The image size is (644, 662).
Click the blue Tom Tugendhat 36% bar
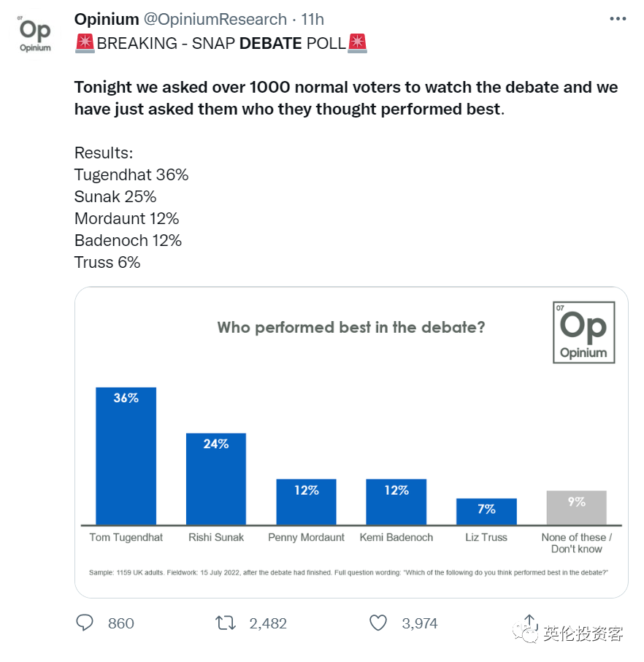[126, 456]
